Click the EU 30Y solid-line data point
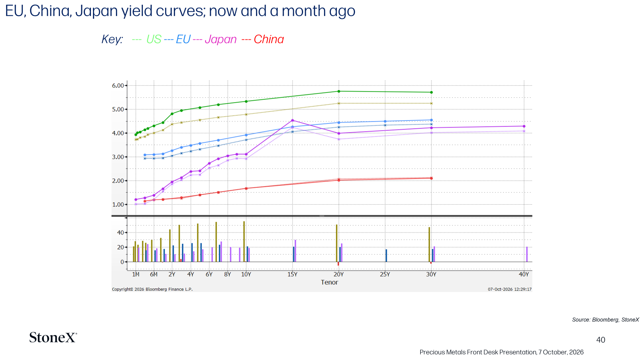 (431, 120)
